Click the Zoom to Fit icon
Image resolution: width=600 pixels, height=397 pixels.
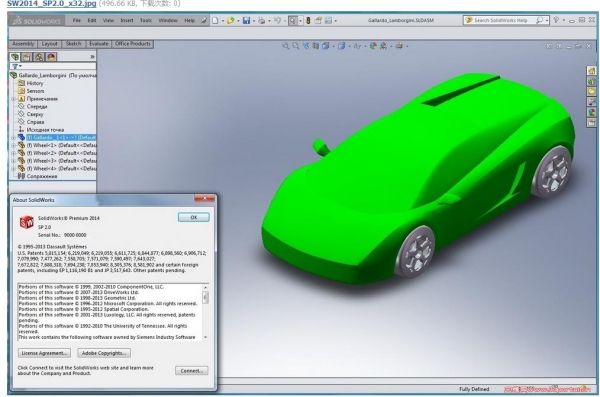(x=286, y=46)
